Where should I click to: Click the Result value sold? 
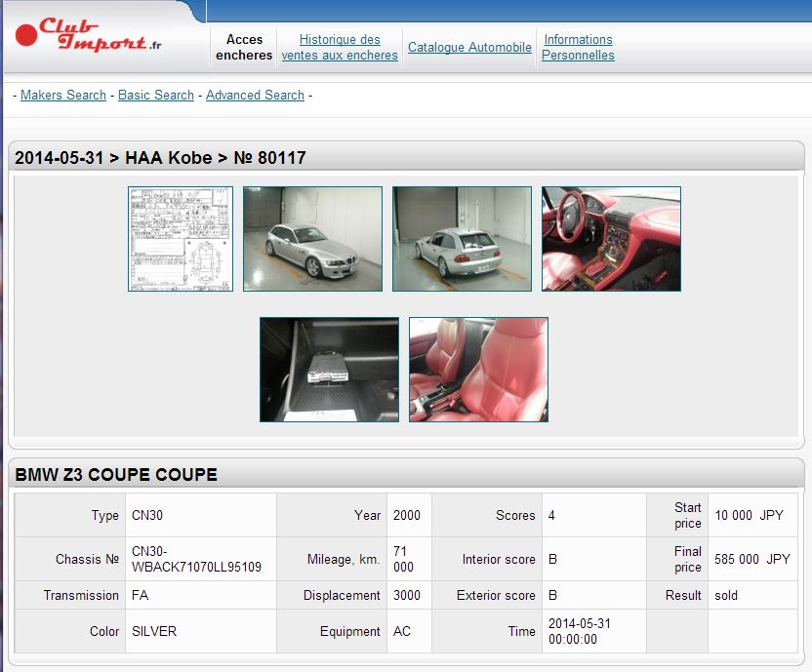[x=726, y=595]
